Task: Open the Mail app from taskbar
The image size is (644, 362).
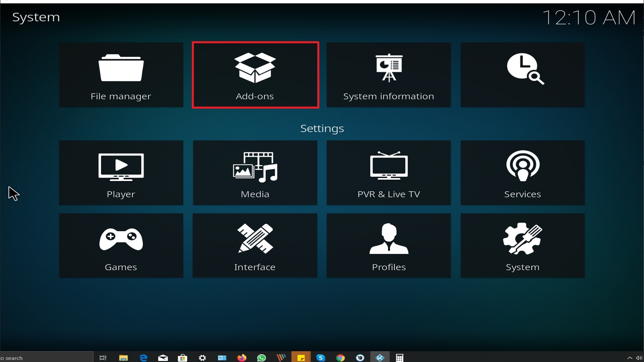Action: 163,358
